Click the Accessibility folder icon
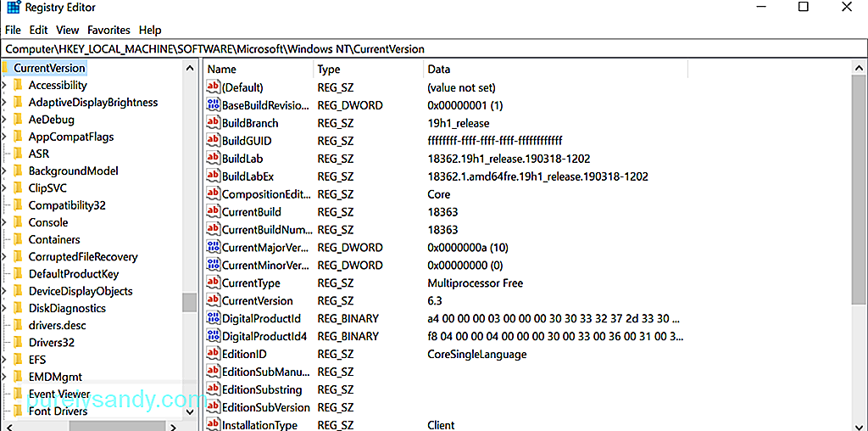The height and width of the screenshot is (431, 868). click(x=18, y=85)
